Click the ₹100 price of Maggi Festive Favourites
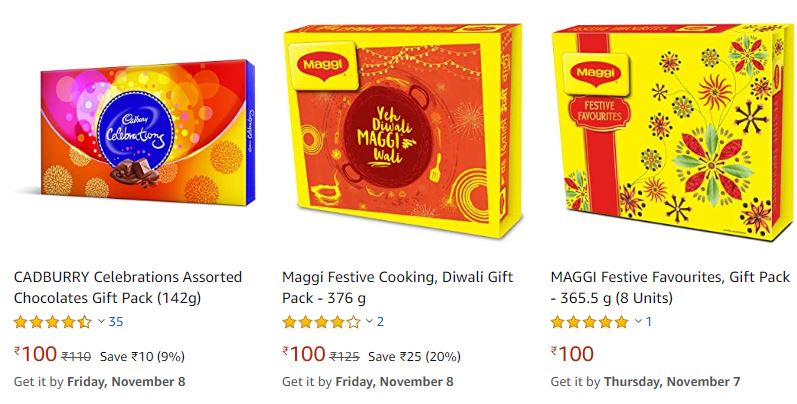The image size is (797, 404). point(572,354)
